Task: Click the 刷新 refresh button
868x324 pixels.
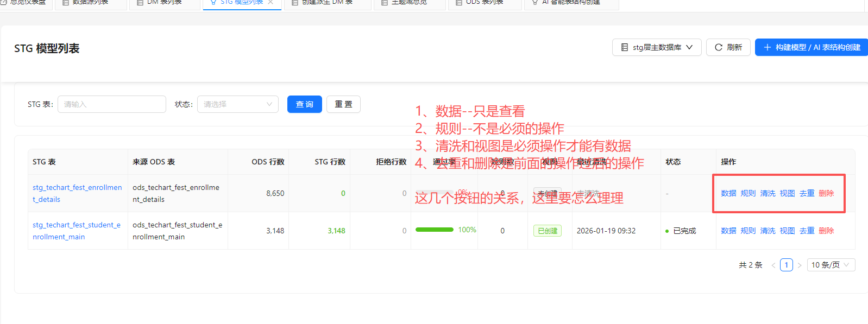Action: tap(728, 47)
